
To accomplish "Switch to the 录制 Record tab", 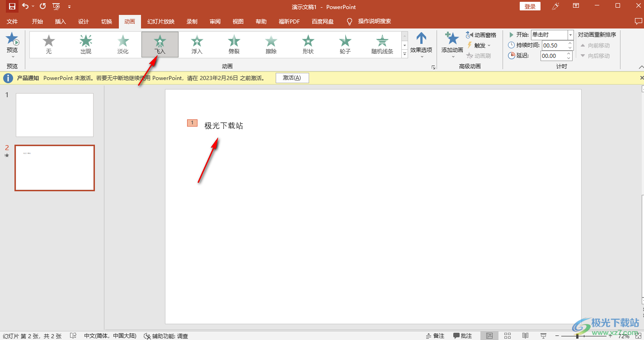I will (x=192, y=21).
